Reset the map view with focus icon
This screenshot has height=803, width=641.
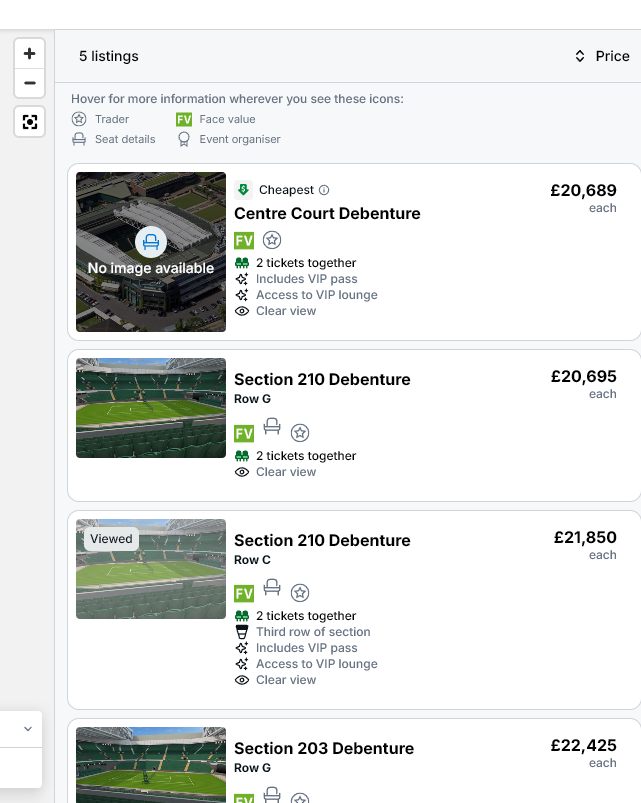(x=30, y=122)
